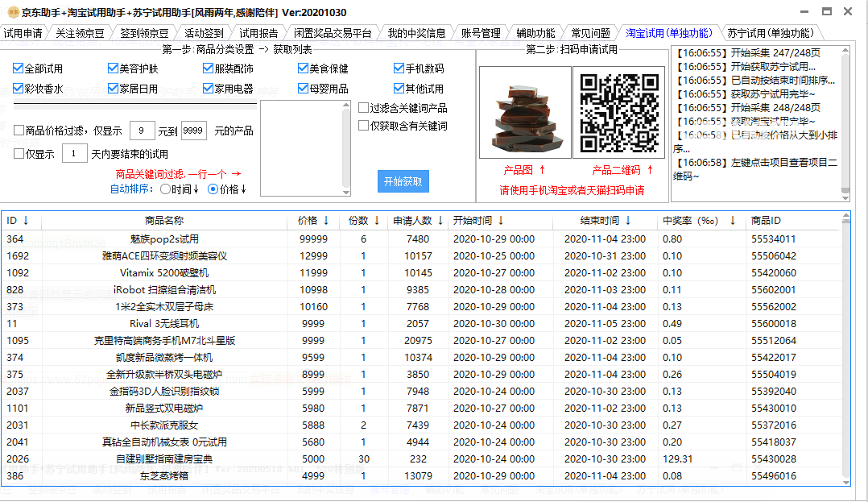Sort by 份数 column header
The height and width of the screenshot is (502, 868).
(364, 221)
